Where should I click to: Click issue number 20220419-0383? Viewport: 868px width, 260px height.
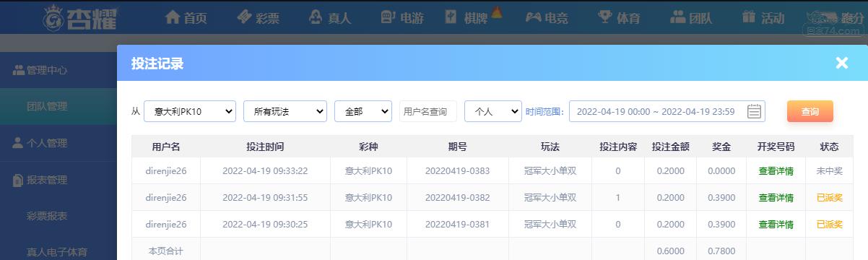tap(457, 171)
